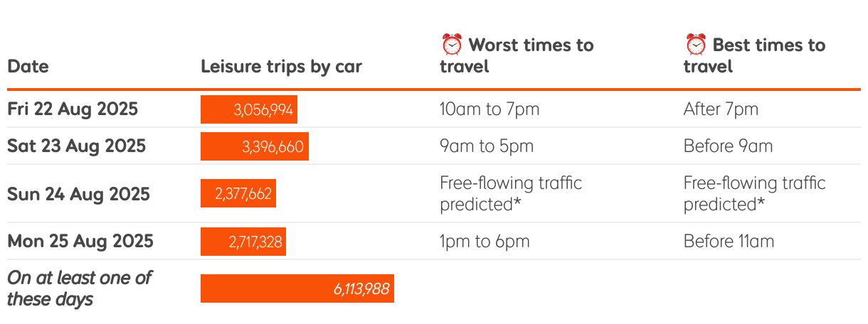Select the Mon 25 Aug 2025 row label
The width and height of the screenshot is (868, 324).
click(80, 242)
